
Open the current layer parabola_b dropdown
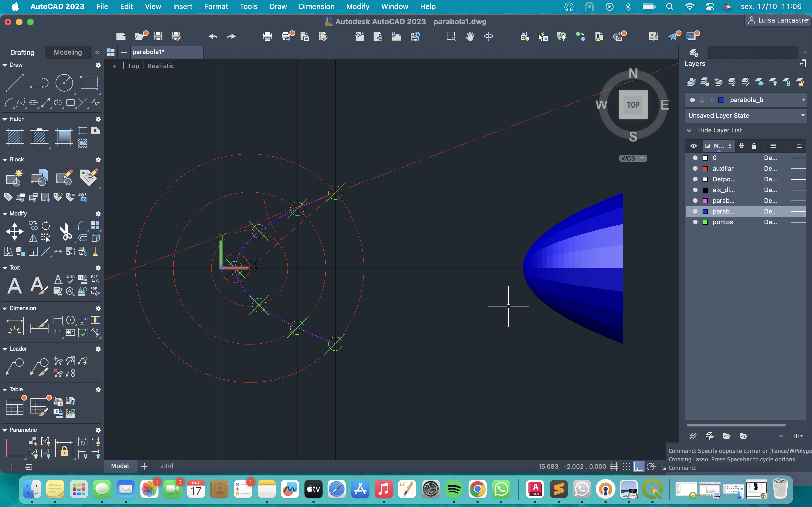[803, 100]
